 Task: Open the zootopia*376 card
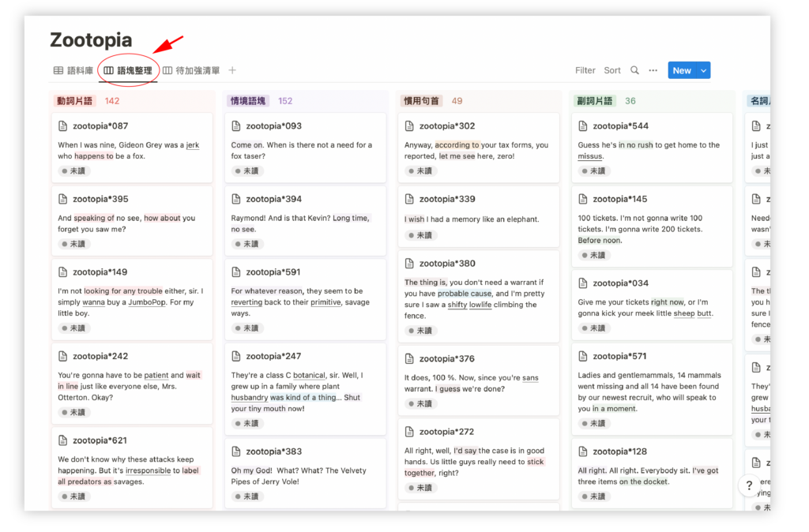coord(479,380)
